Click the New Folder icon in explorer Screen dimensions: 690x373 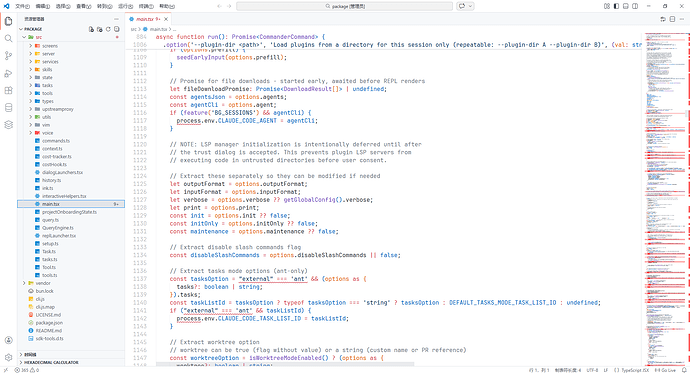(x=99, y=29)
